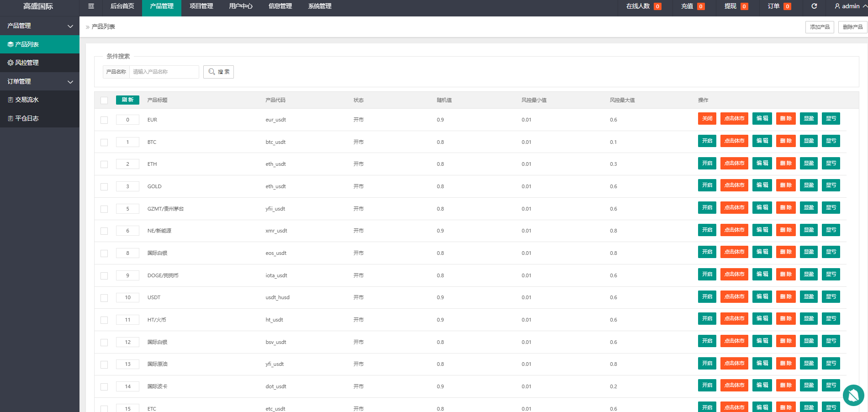The width and height of the screenshot is (868, 412).
Task: Open 平仓日志 in the sidebar
Action: click(x=40, y=118)
